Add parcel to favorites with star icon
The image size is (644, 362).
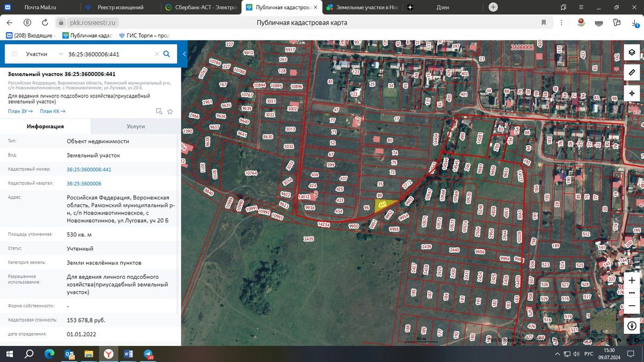(x=170, y=112)
